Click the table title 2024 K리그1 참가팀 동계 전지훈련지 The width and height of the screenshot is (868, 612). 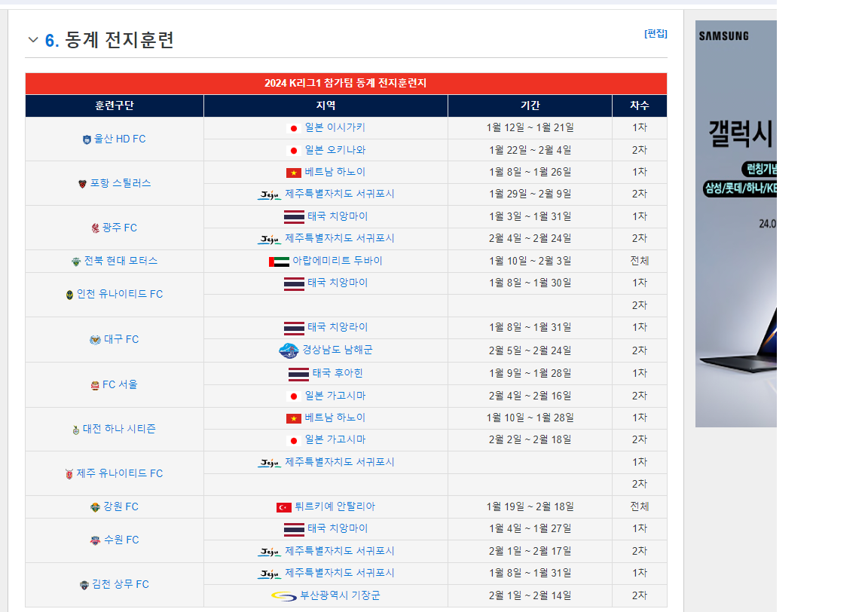(345, 83)
